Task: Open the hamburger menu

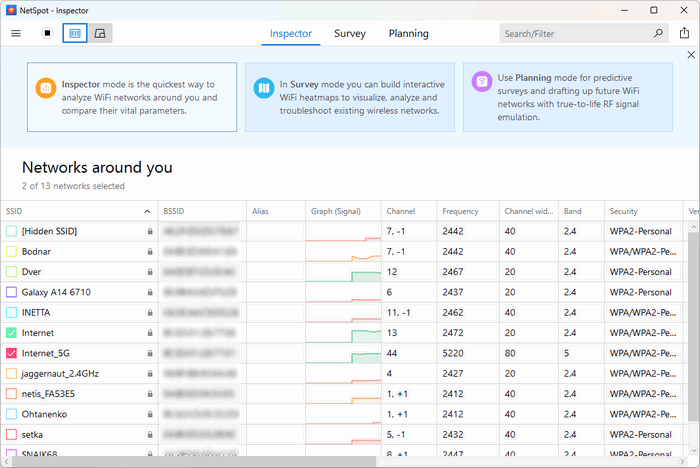Action: point(16,33)
